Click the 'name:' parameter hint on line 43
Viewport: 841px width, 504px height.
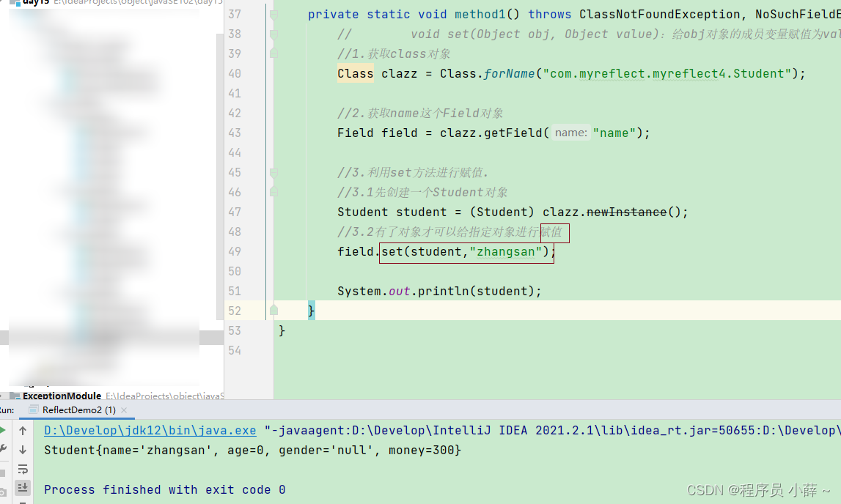570,133
